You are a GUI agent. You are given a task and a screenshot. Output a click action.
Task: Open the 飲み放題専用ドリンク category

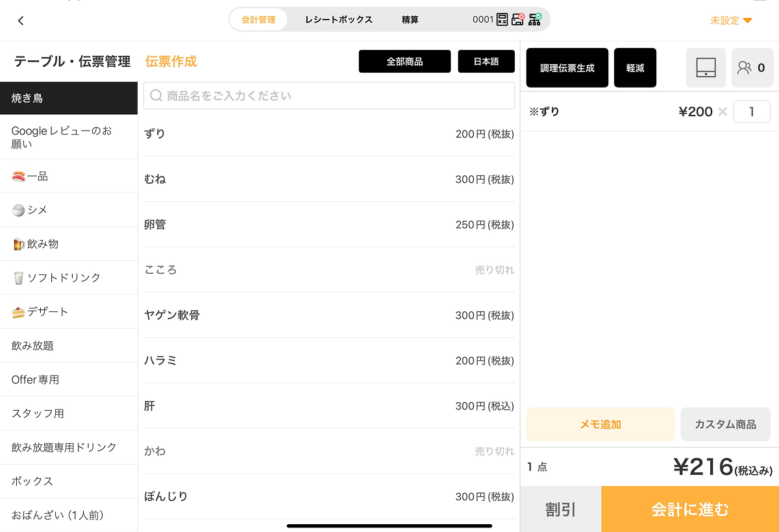coord(69,447)
